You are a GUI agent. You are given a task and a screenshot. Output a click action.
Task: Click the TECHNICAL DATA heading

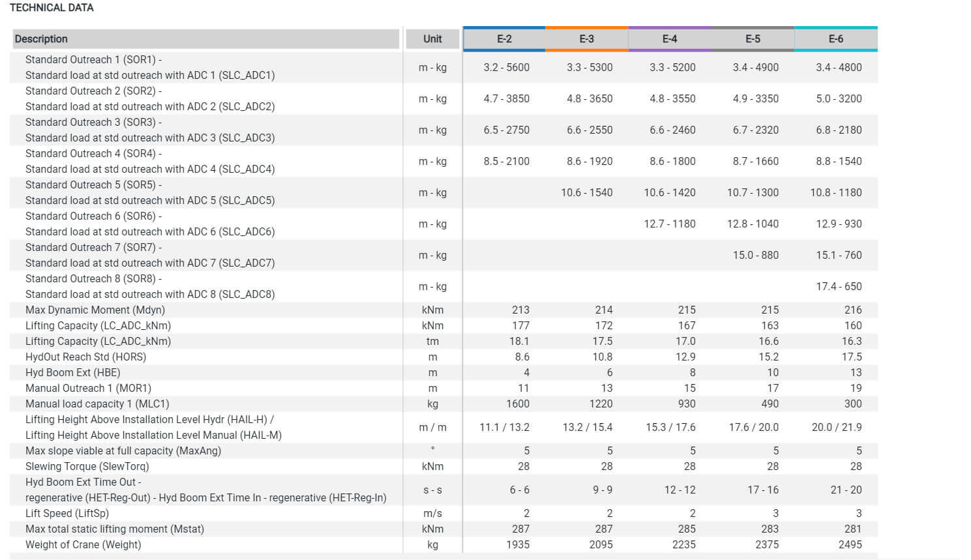(52, 8)
